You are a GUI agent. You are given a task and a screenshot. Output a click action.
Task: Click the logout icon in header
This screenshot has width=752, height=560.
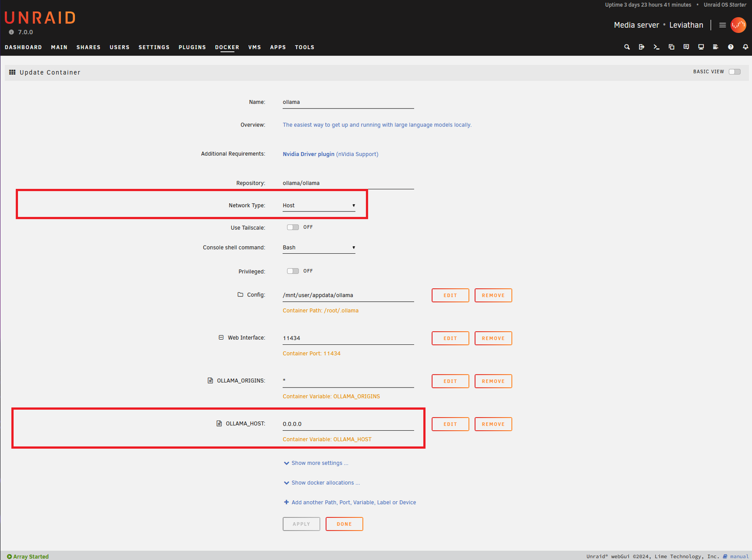point(642,47)
